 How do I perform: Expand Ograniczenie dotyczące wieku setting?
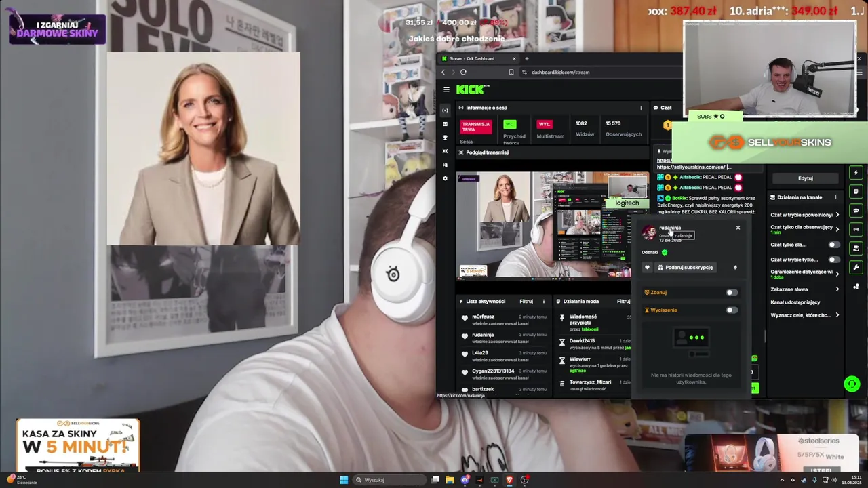[805, 274]
